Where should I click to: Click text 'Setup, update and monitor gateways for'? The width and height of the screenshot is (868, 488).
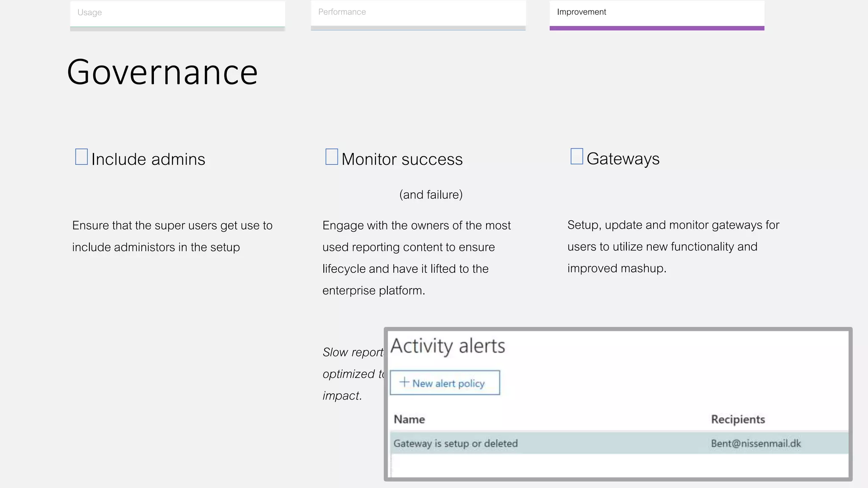(673, 225)
